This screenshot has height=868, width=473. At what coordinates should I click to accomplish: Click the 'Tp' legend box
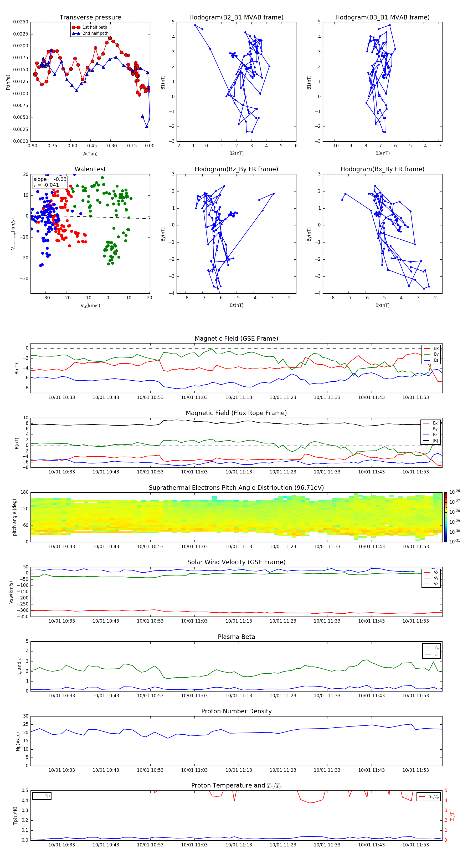coord(42,796)
